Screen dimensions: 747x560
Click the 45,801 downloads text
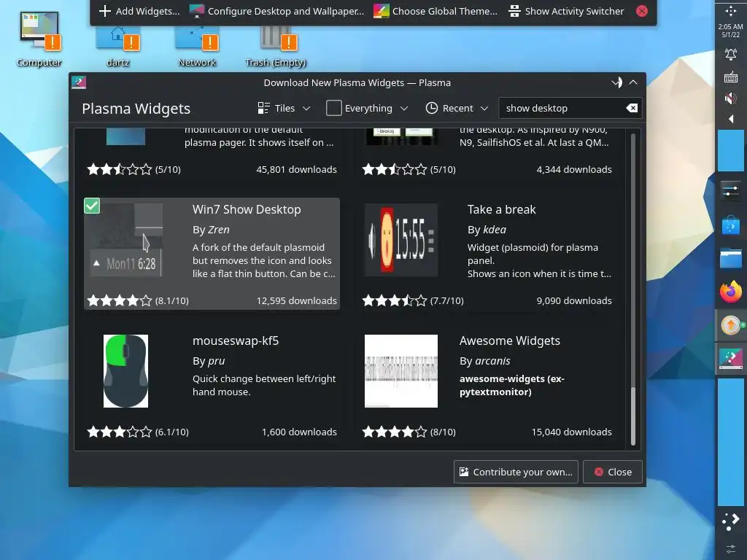[296, 169]
